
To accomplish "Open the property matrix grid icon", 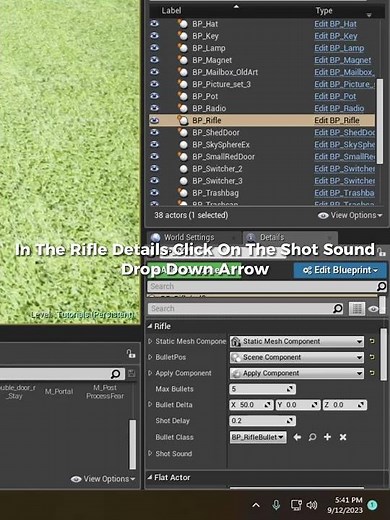I will point(357,309).
